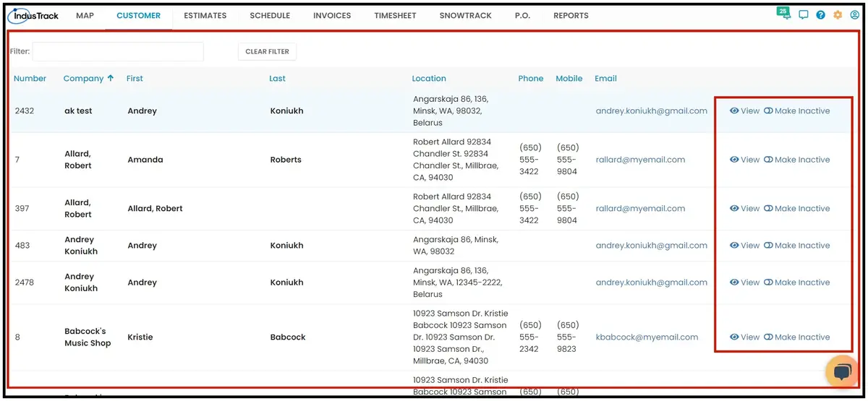The image size is (868, 401).
Task: View Babcock's Music Shop customer
Action: (x=744, y=337)
